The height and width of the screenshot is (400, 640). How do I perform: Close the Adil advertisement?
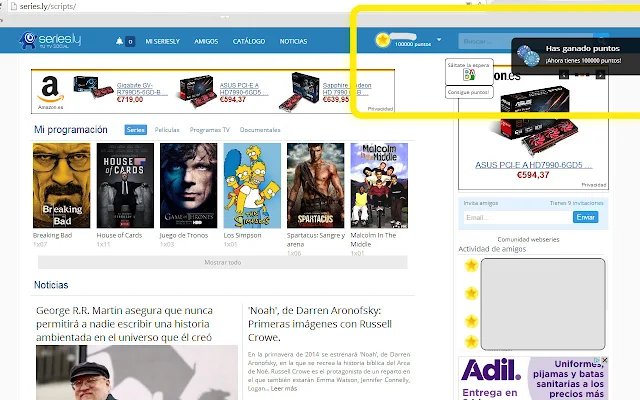(604, 360)
